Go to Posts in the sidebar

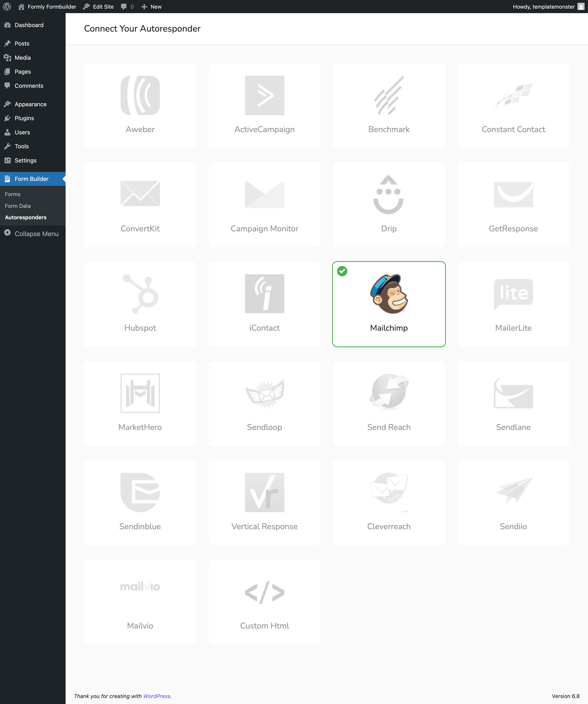pyautogui.click(x=33, y=43)
